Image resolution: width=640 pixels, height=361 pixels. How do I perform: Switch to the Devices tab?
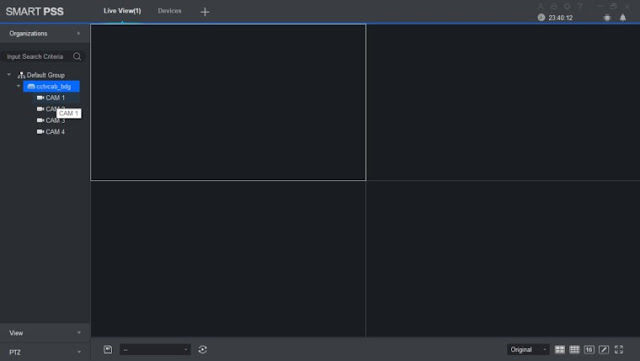pyautogui.click(x=169, y=11)
